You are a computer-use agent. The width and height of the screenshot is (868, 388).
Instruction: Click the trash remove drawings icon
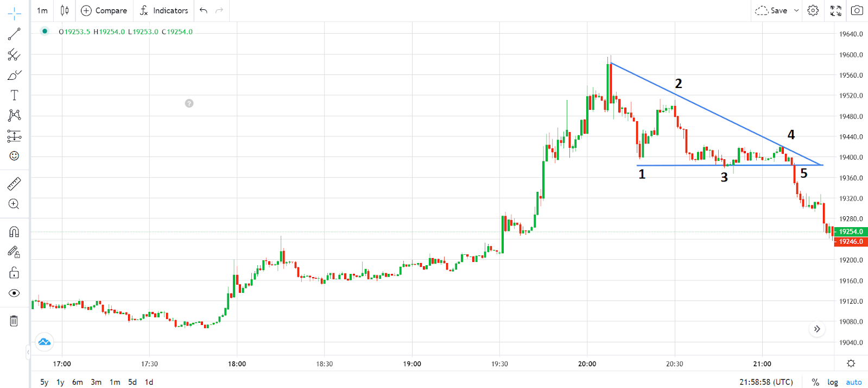click(x=14, y=321)
